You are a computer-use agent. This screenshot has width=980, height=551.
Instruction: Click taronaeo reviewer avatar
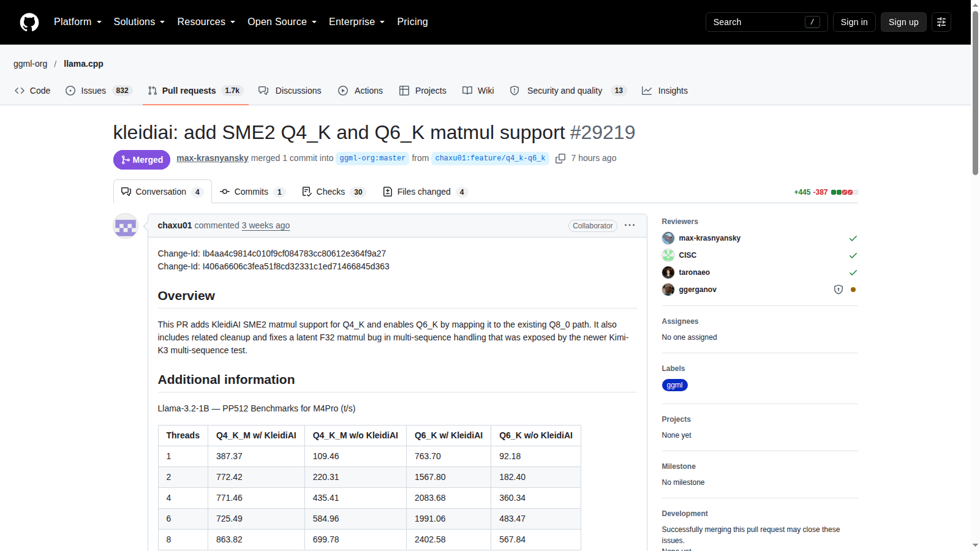pos(668,272)
